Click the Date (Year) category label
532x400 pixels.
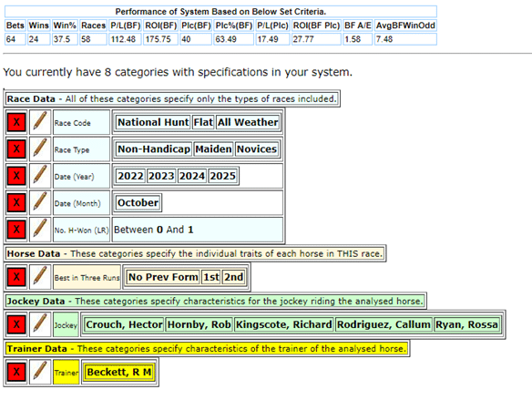tap(75, 177)
